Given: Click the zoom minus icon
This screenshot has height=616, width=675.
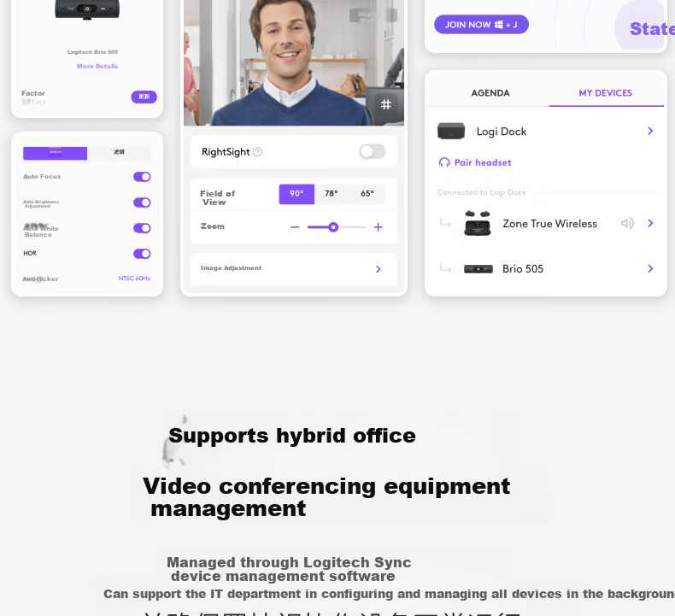Looking at the screenshot, I should [295, 227].
